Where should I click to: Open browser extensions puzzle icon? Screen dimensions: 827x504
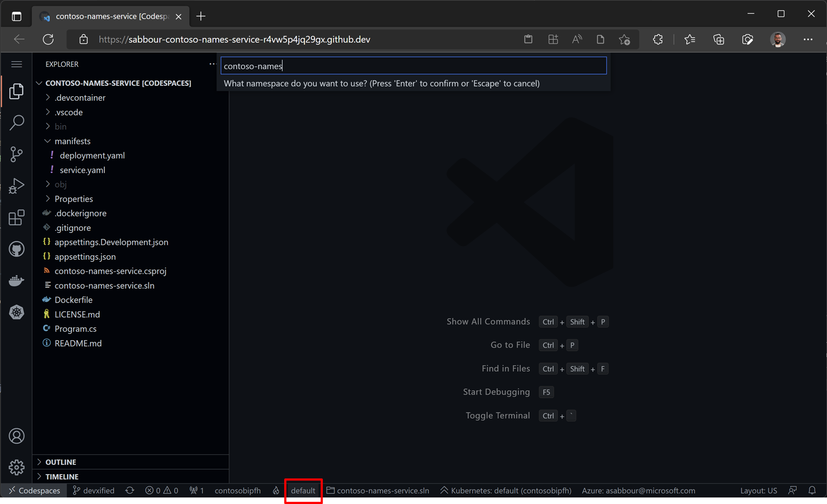coord(658,40)
